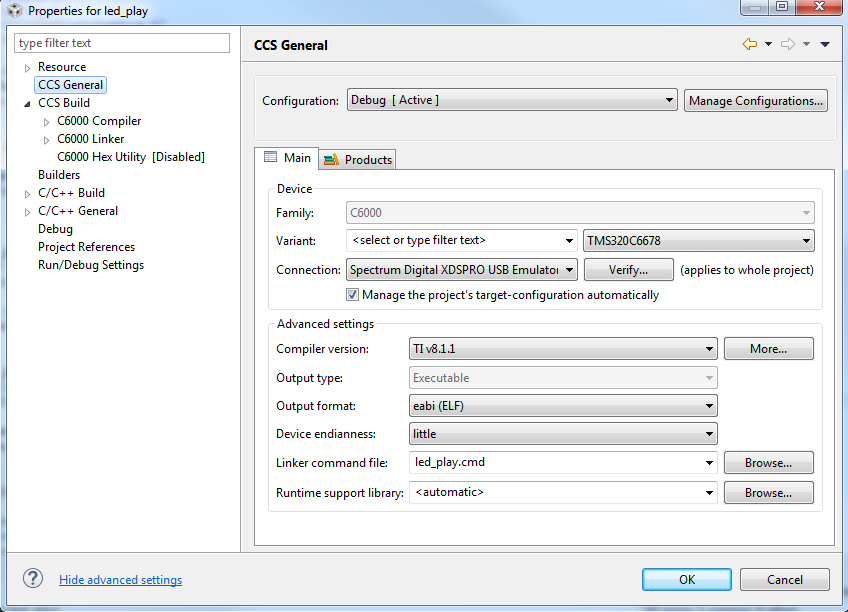Open the view menu triangle at top right
The width and height of the screenshot is (848, 612).
click(823, 44)
